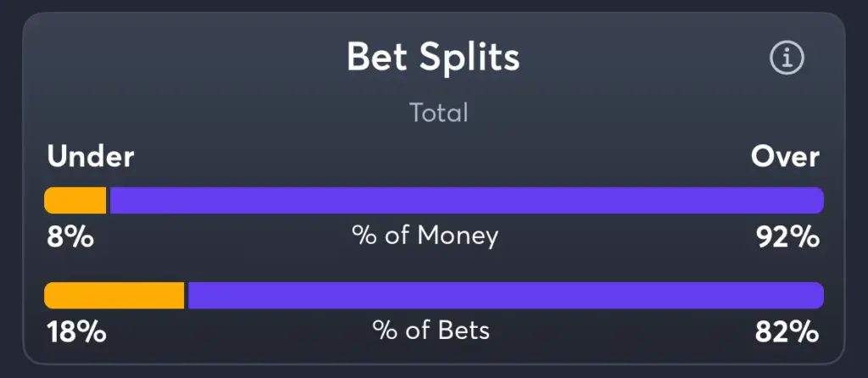This screenshot has width=868, height=378.
Task: Click divider between segments on bets bar
Action: tap(186, 296)
